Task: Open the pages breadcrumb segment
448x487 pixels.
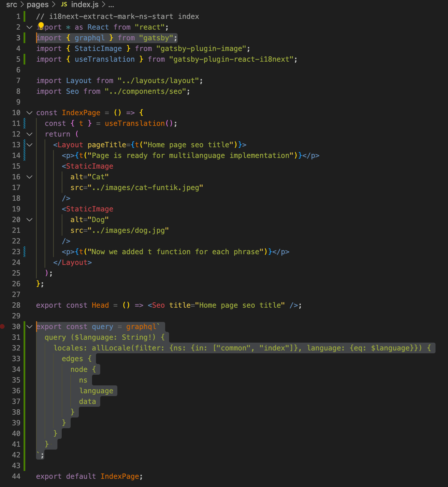Action: pos(37,5)
